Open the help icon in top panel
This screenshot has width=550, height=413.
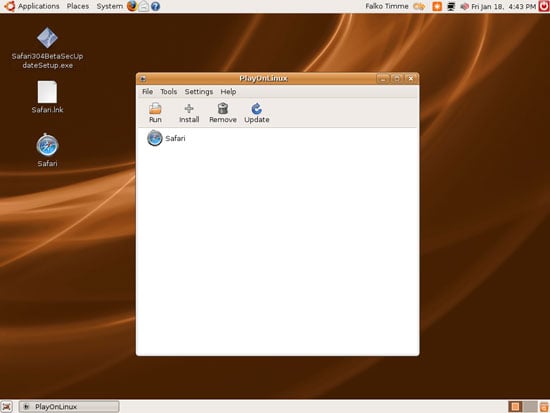pos(155,6)
